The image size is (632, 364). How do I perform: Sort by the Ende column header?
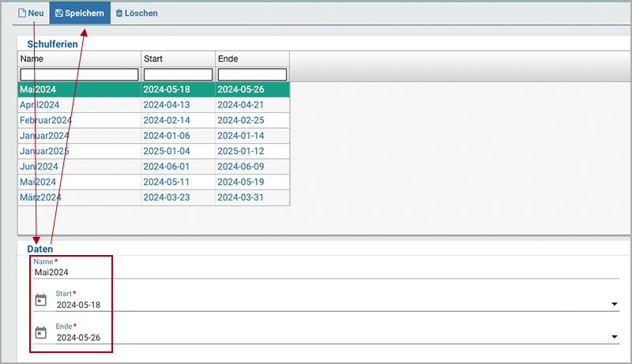[252, 58]
